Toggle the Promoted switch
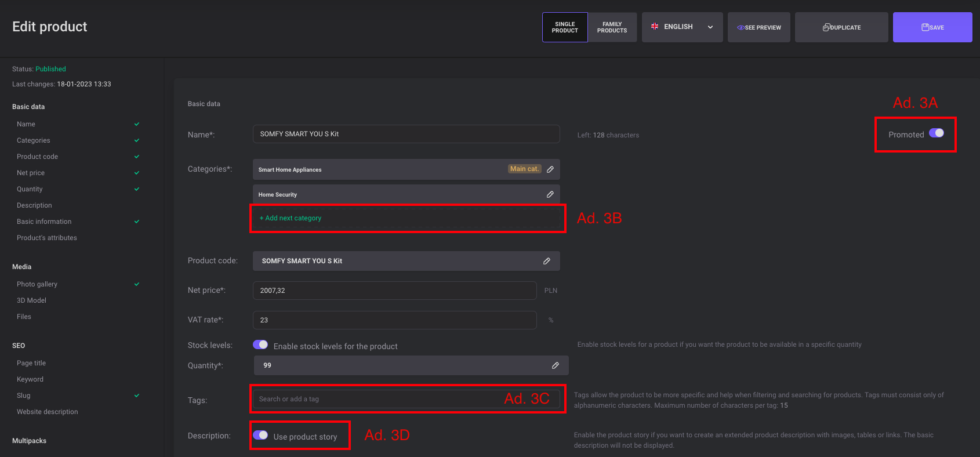This screenshot has width=980, height=457. tap(936, 133)
